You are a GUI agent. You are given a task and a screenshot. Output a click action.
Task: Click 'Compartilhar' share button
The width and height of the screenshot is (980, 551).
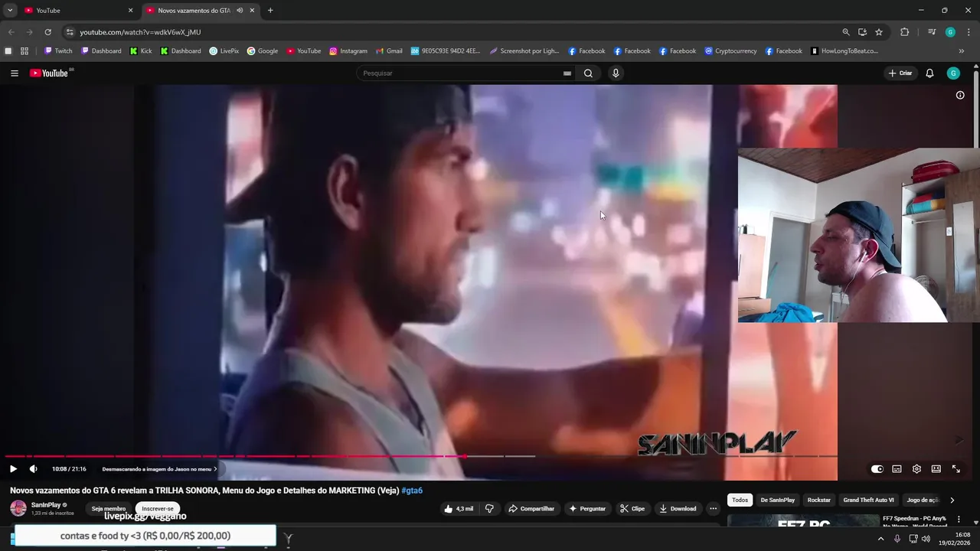[531, 509]
